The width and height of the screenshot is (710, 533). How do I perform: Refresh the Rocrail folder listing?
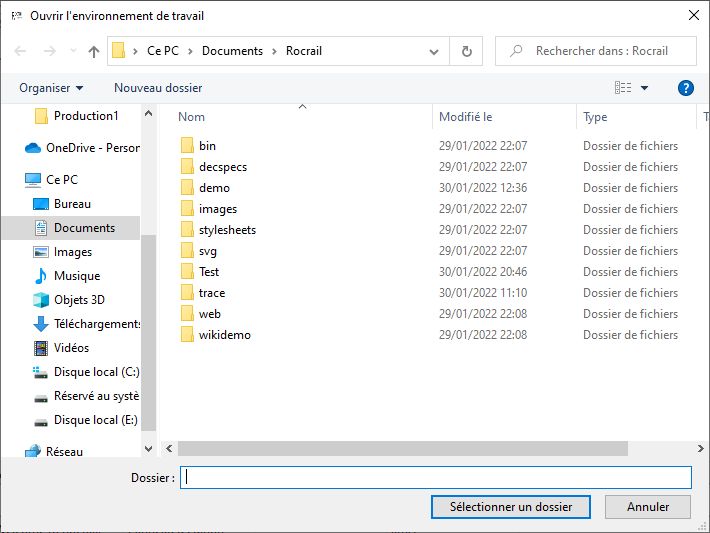point(466,51)
